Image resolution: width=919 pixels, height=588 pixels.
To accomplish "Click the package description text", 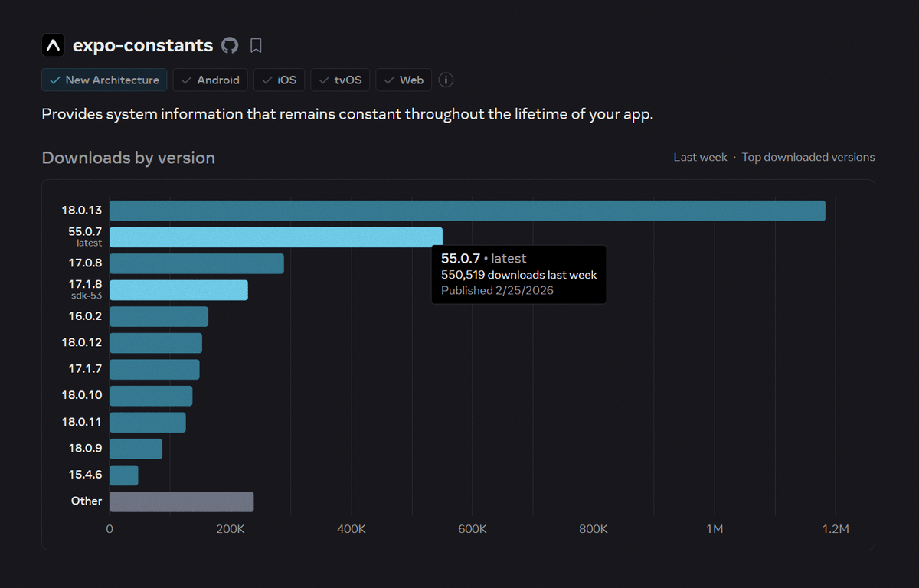I will 347,115.
